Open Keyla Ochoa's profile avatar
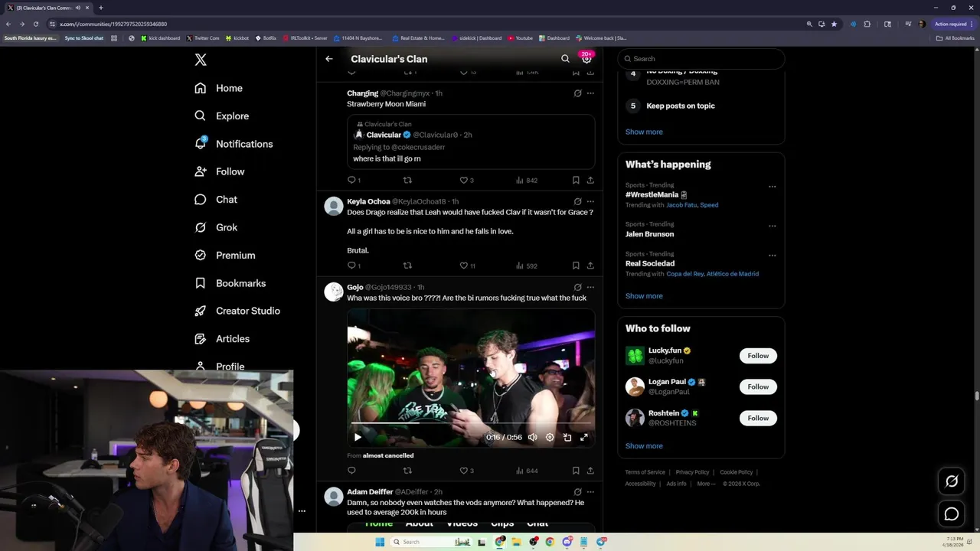The height and width of the screenshot is (551, 980). point(334,206)
